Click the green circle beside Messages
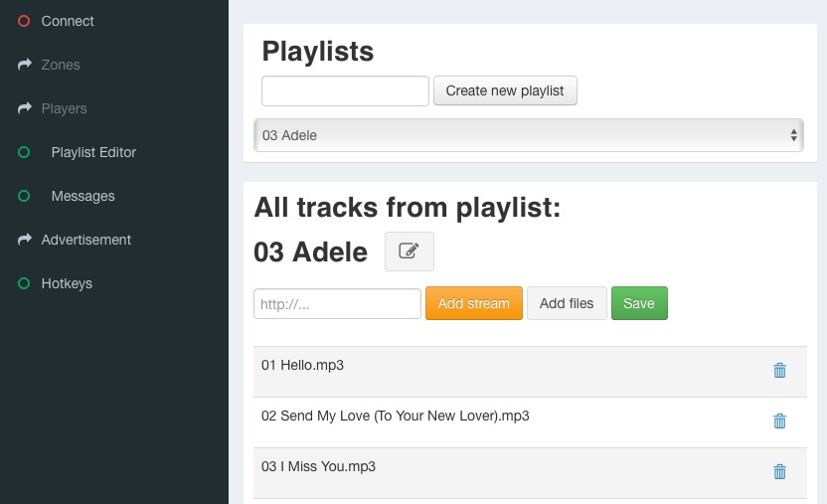The width and height of the screenshot is (827, 504). (24, 196)
